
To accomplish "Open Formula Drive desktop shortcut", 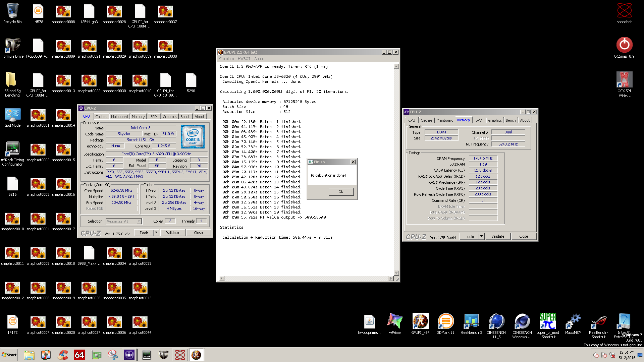I will click(x=12, y=48).
